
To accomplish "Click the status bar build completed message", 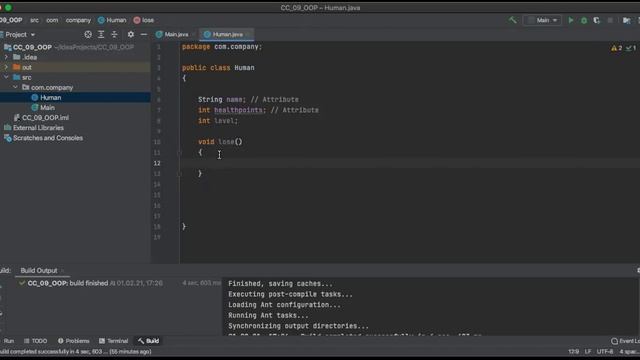I will (x=76, y=351).
